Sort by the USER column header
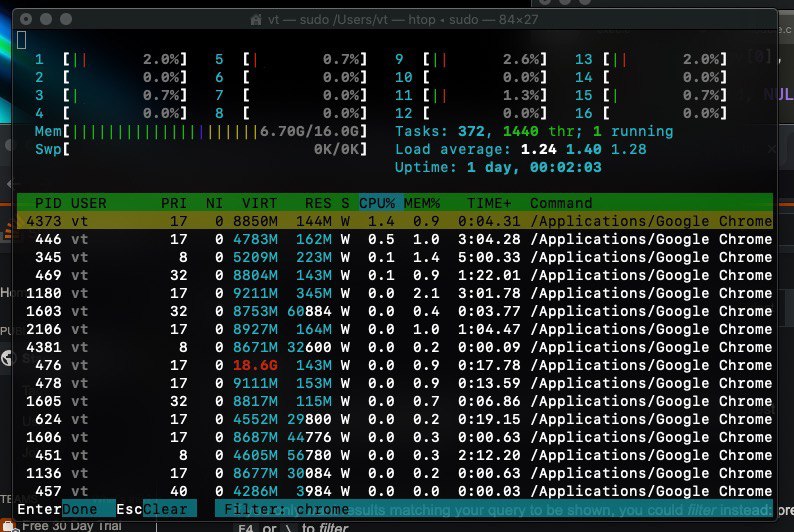The width and height of the screenshot is (794, 532). (89, 203)
